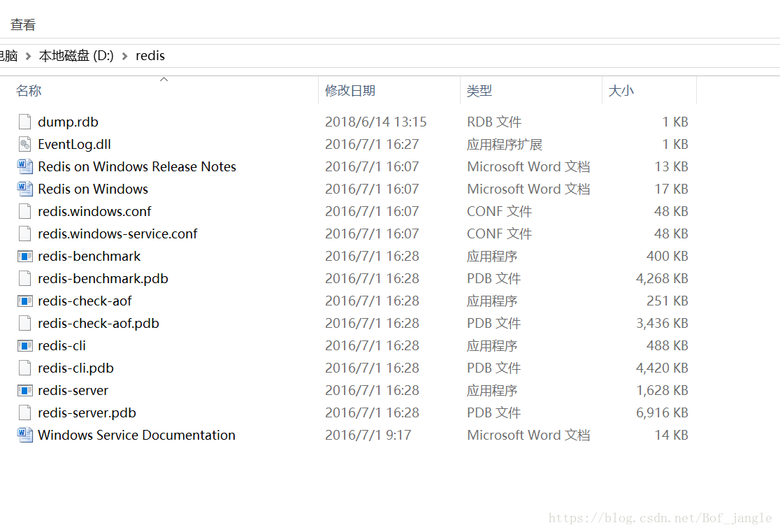Screen dimensions: 780x532
Task: Click the date 2016/7/1 9:17
Action: [x=368, y=435]
